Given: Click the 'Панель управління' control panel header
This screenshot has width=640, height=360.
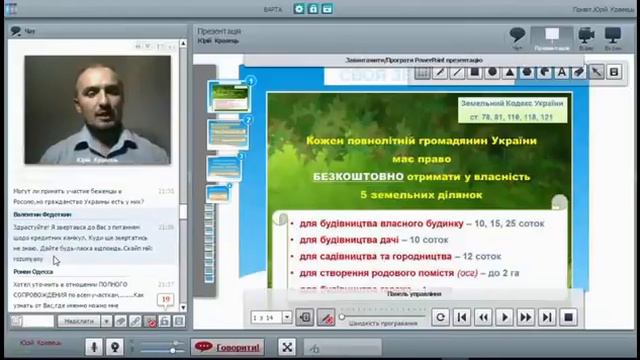Looking at the screenshot, I should 413,294.
